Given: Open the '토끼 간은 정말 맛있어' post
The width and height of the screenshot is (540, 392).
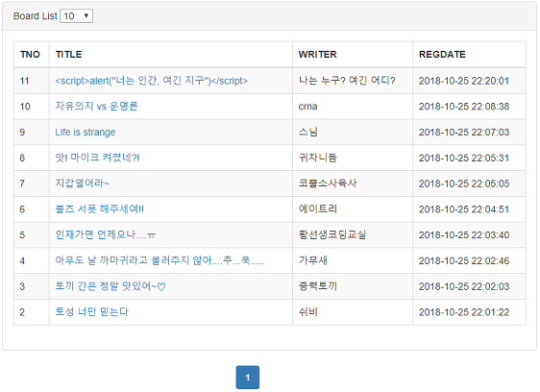Looking at the screenshot, I should click(110, 286).
